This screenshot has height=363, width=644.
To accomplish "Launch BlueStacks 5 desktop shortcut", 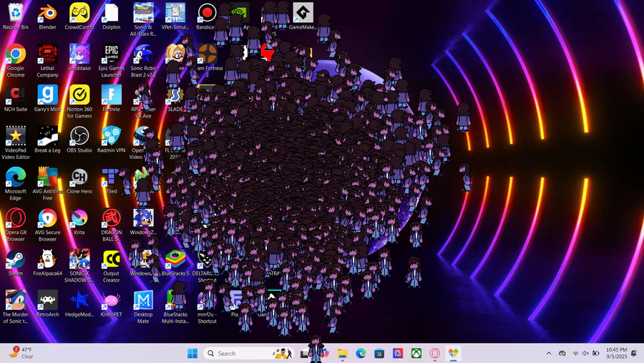I will (x=175, y=262).
